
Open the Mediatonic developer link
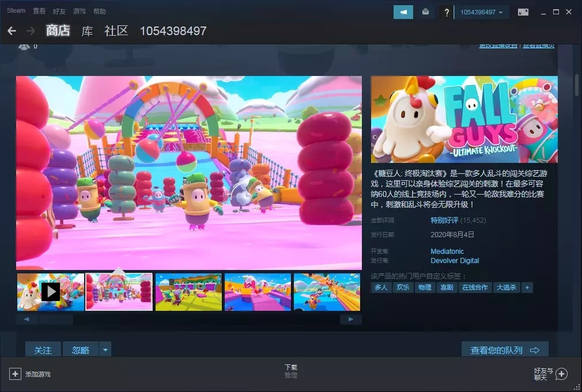point(447,252)
